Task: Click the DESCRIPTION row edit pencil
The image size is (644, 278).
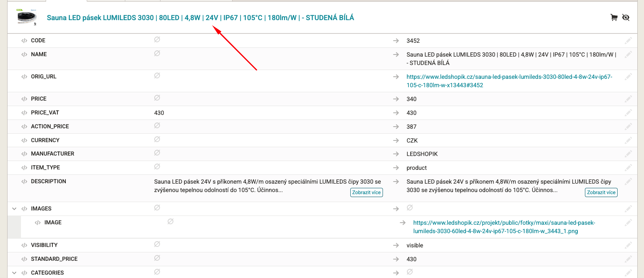Action: 628,182
